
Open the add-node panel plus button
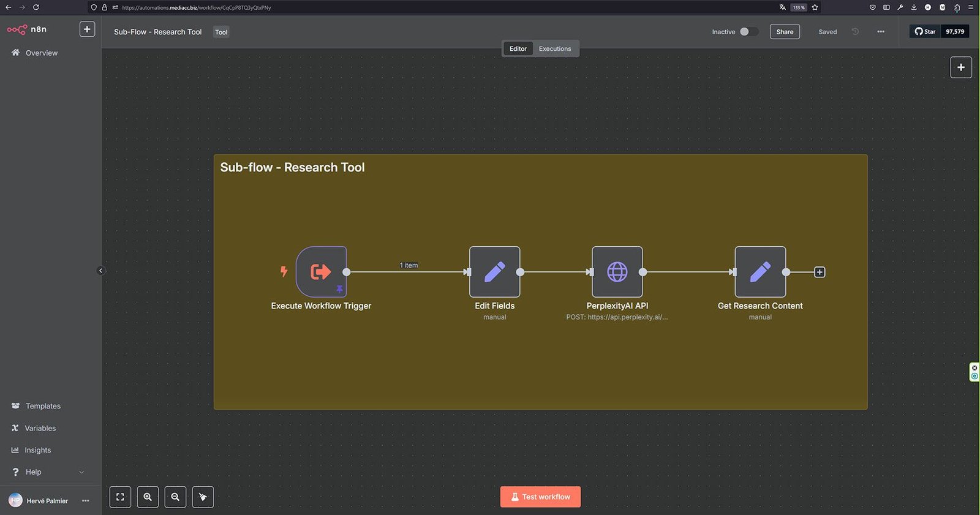(961, 67)
